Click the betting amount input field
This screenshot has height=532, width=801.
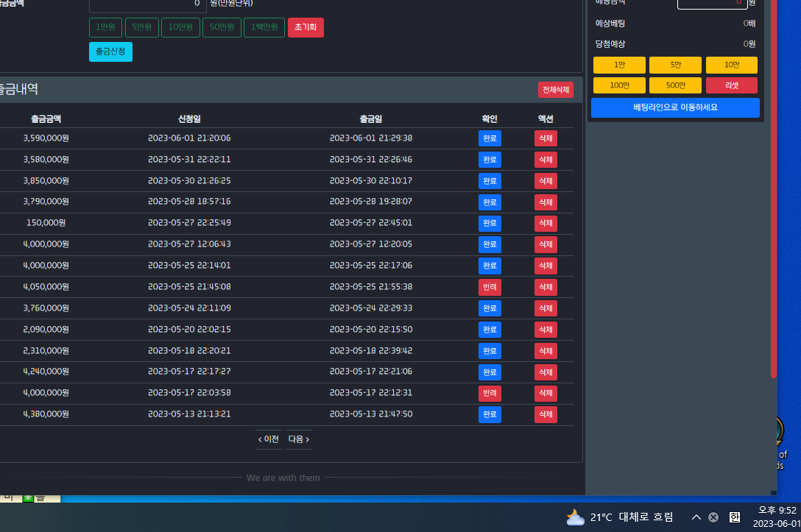pyautogui.click(x=713, y=4)
